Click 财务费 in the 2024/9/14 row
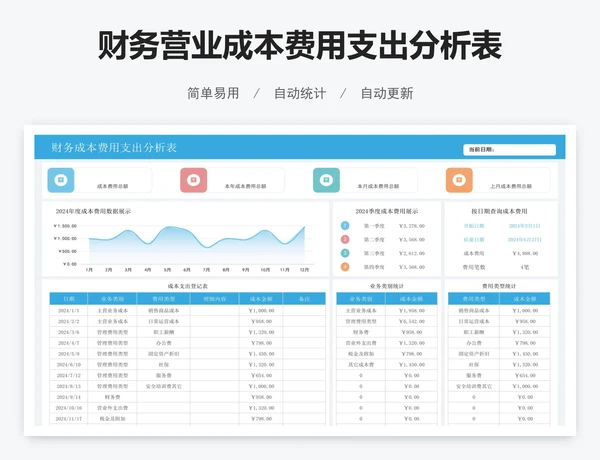The width and height of the screenshot is (600, 460). point(112,397)
